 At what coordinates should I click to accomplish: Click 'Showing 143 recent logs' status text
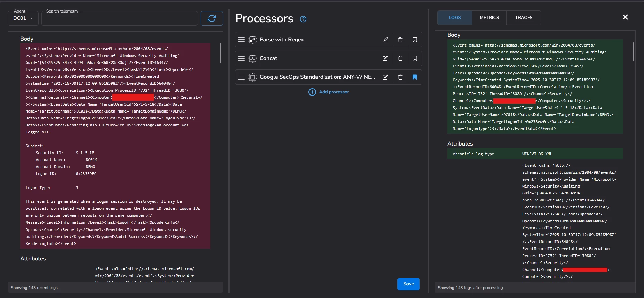[x=34, y=288]
